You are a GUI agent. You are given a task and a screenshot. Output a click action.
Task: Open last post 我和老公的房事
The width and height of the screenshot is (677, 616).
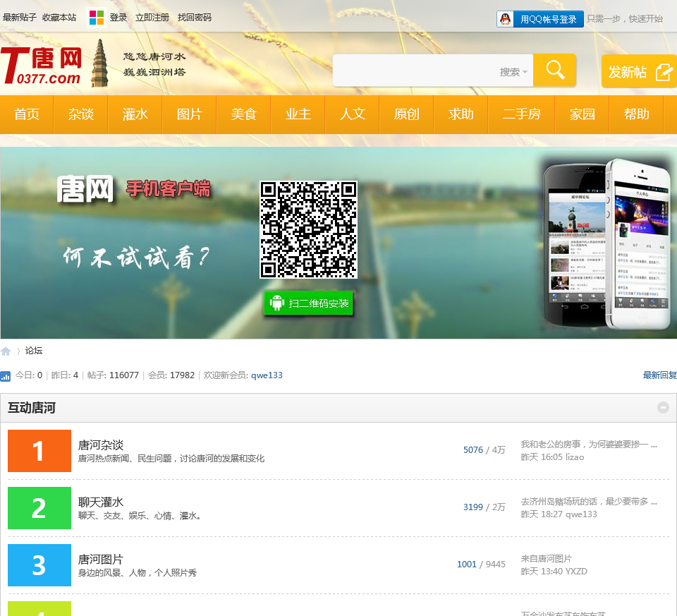589,445
